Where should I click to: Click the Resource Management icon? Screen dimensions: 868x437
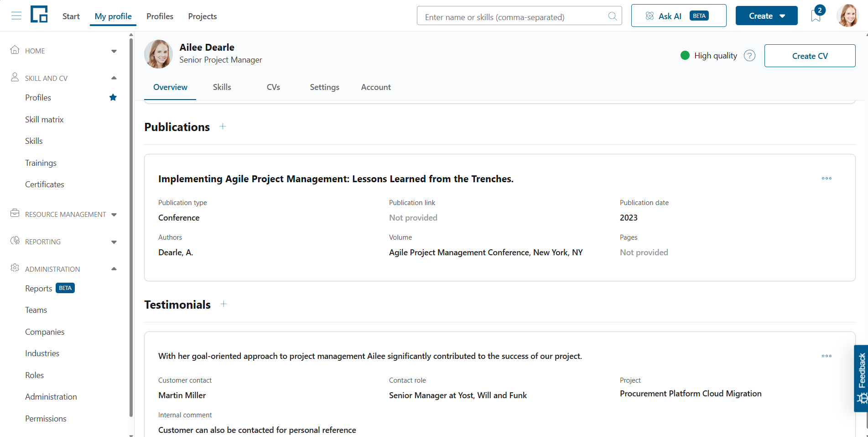click(x=15, y=213)
